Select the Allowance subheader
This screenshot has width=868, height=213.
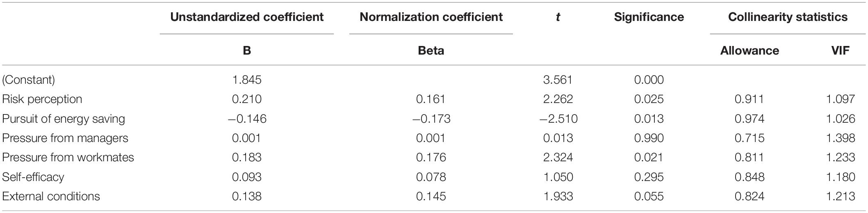pos(750,50)
